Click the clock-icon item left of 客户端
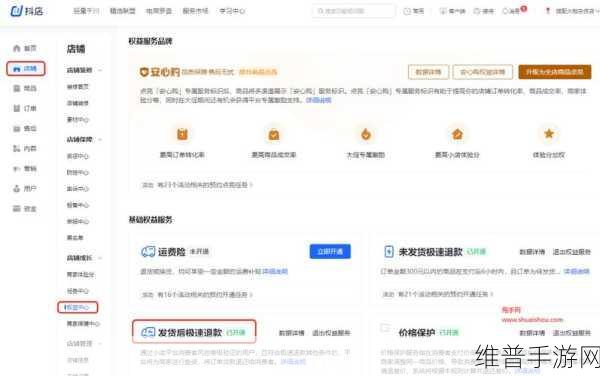600x376 pixels. [414, 11]
